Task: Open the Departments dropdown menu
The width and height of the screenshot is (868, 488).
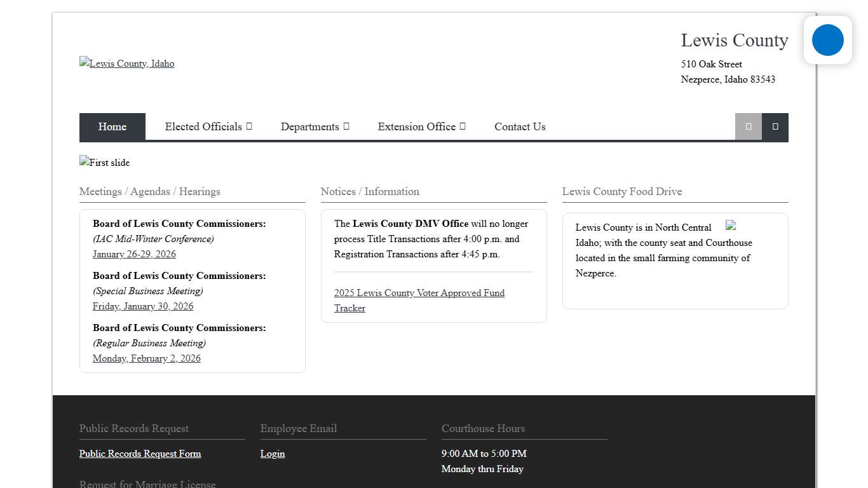Action: [315, 126]
